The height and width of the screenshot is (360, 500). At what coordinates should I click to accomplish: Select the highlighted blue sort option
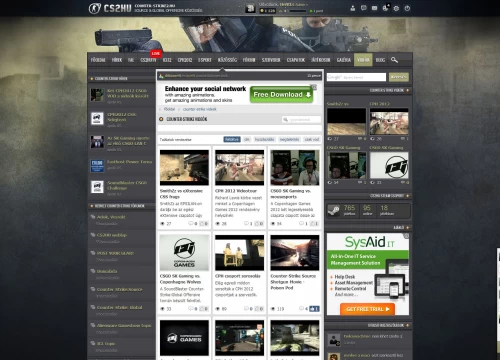pyautogui.click(x=232, y=139)
